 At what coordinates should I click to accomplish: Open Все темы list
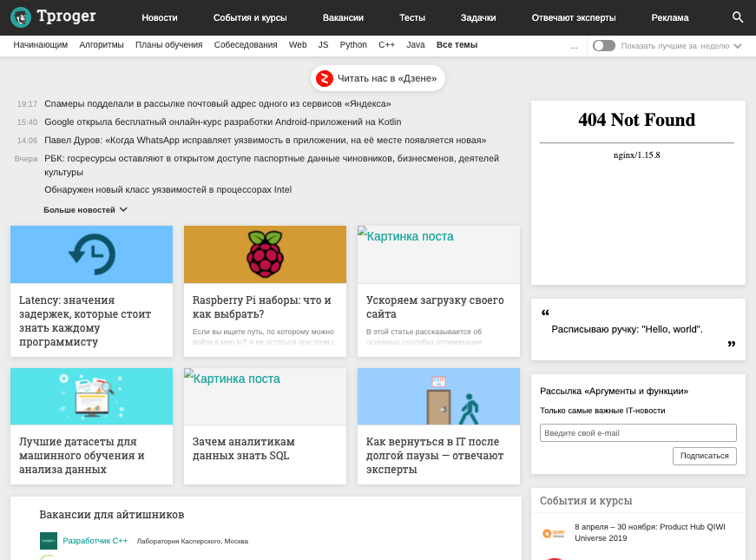pyautogui.click(x=457, y=45)
